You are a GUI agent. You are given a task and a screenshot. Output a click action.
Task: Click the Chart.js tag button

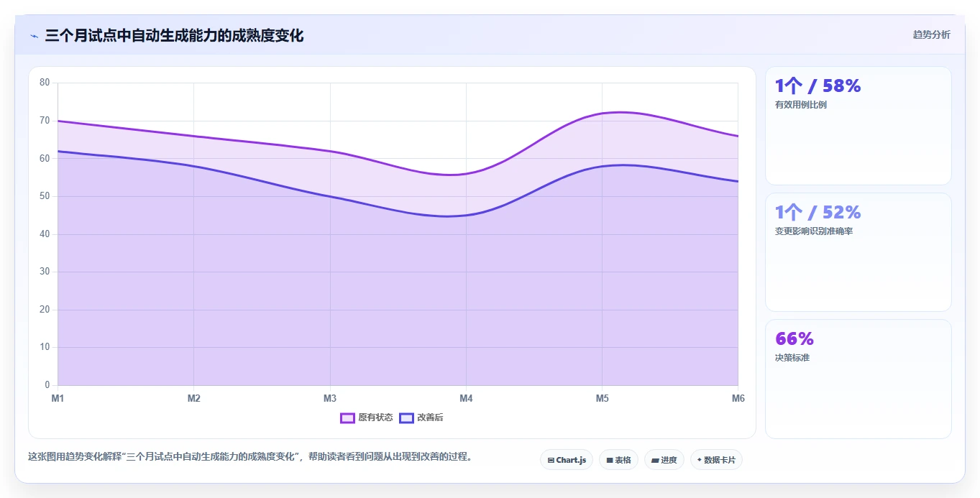[567, 460]
